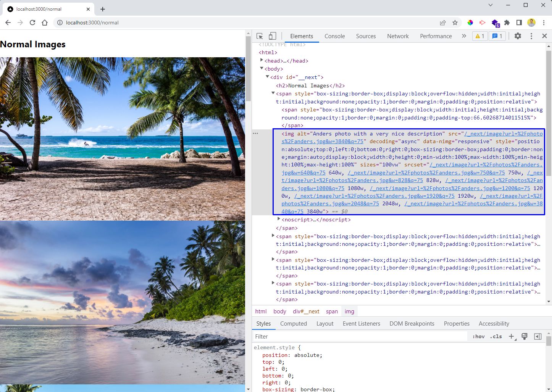The width and height of the screenshot is (552, 392).
Task: Click the address bar URL
Action: point(92,23)
